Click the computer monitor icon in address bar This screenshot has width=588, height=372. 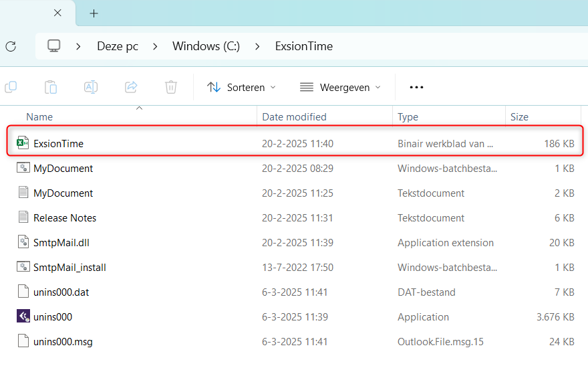(x=54, y=46)
